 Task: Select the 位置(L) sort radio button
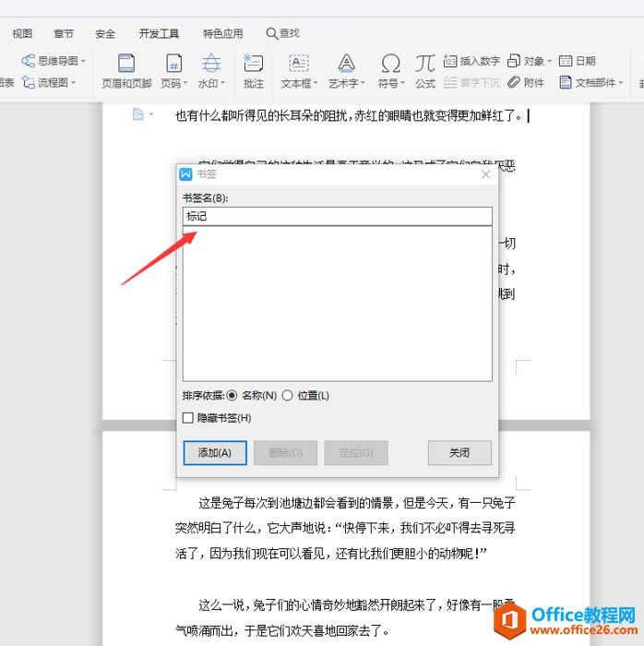[288, 396]
